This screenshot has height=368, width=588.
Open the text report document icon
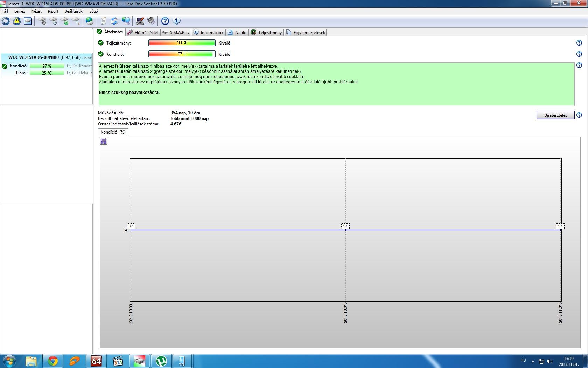click(x=104, y=21)
